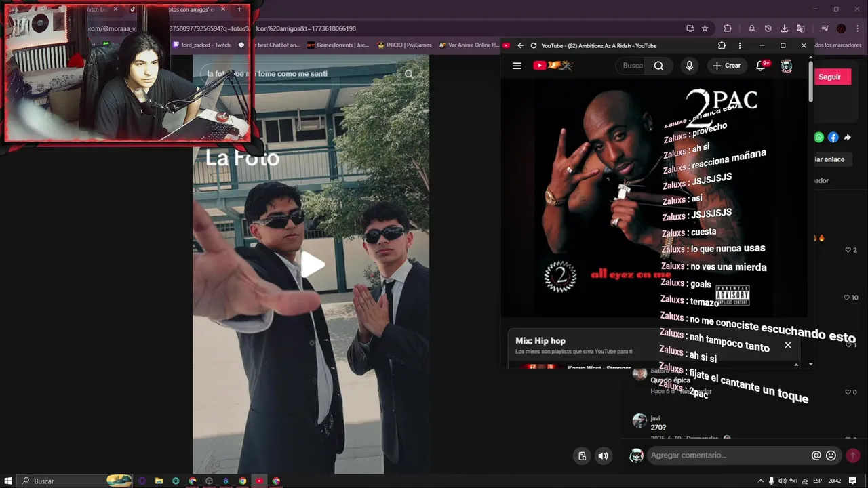The width and height of the screenshot is (868, 488).
Task: Focus the YouTube Buscar search field
Action: point(632,66)
